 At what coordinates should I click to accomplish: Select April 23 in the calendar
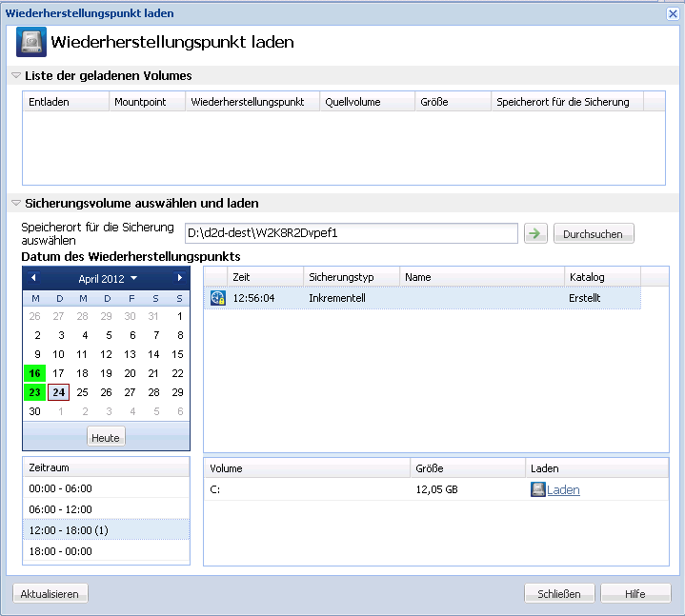(x=35, y=392)
